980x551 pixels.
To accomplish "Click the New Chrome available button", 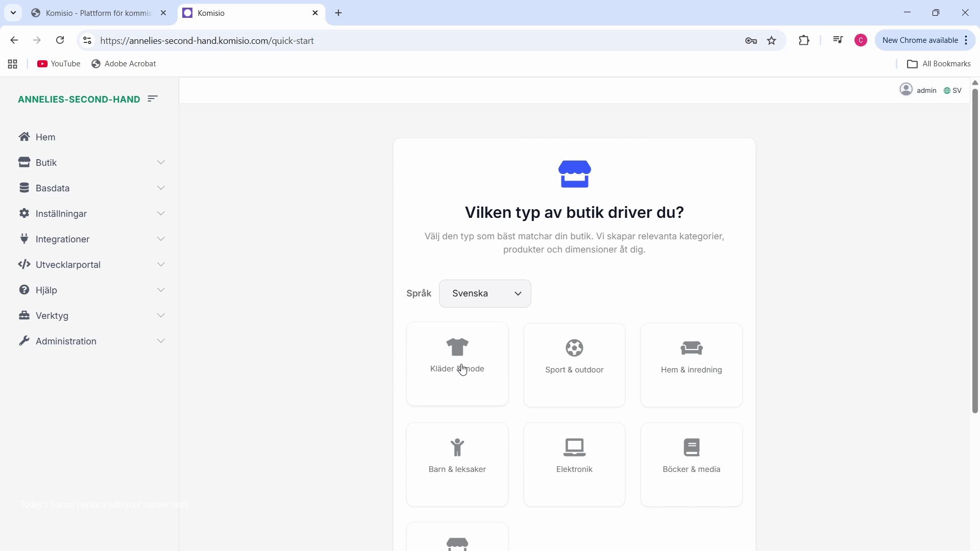I will tap(920, 40).
